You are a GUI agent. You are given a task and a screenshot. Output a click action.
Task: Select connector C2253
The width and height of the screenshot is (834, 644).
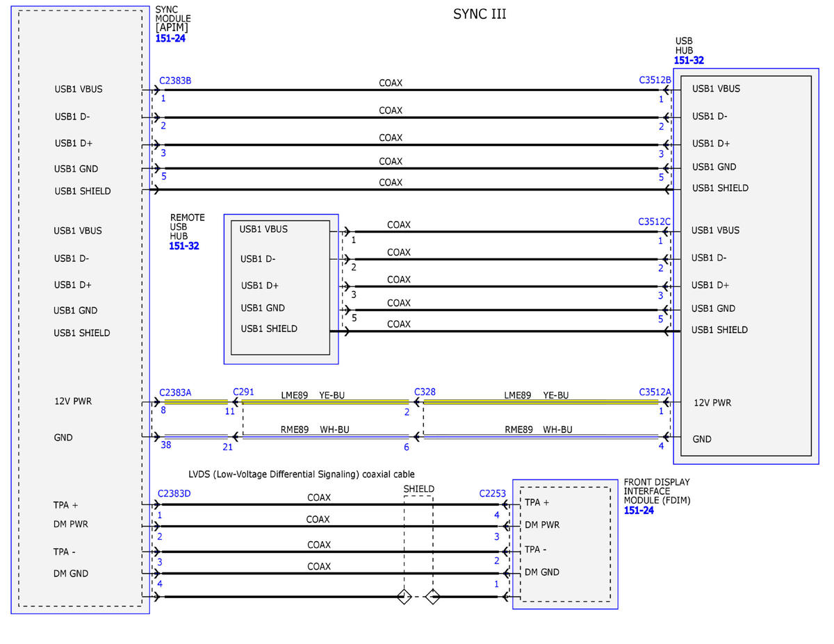[492, 493]
